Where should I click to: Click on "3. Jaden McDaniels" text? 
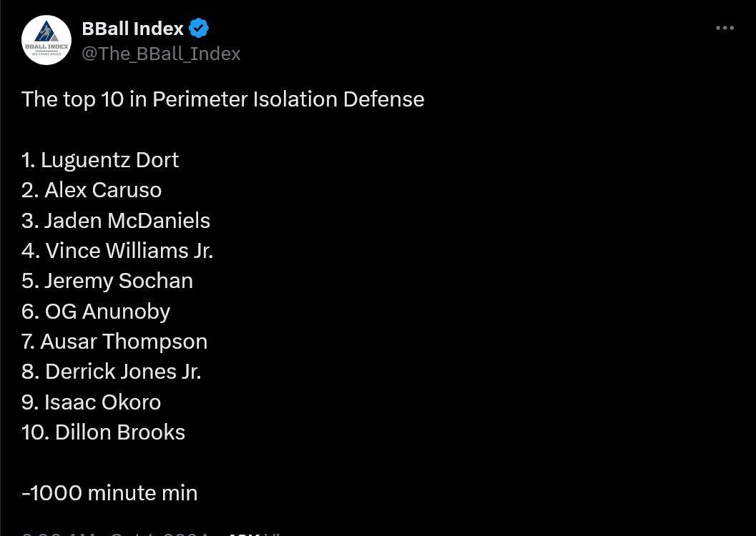(x=116, y=221)
